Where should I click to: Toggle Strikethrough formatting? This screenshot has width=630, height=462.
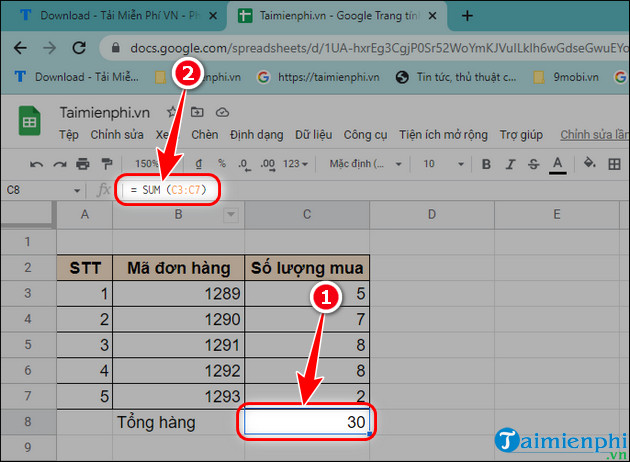tap(534, 164)
